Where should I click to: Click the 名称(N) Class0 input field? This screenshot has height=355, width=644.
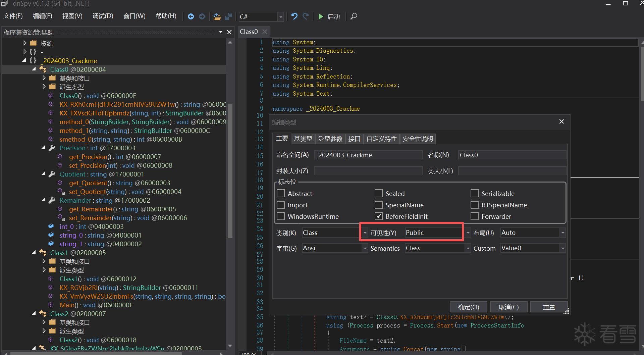[x=512, y=155]
